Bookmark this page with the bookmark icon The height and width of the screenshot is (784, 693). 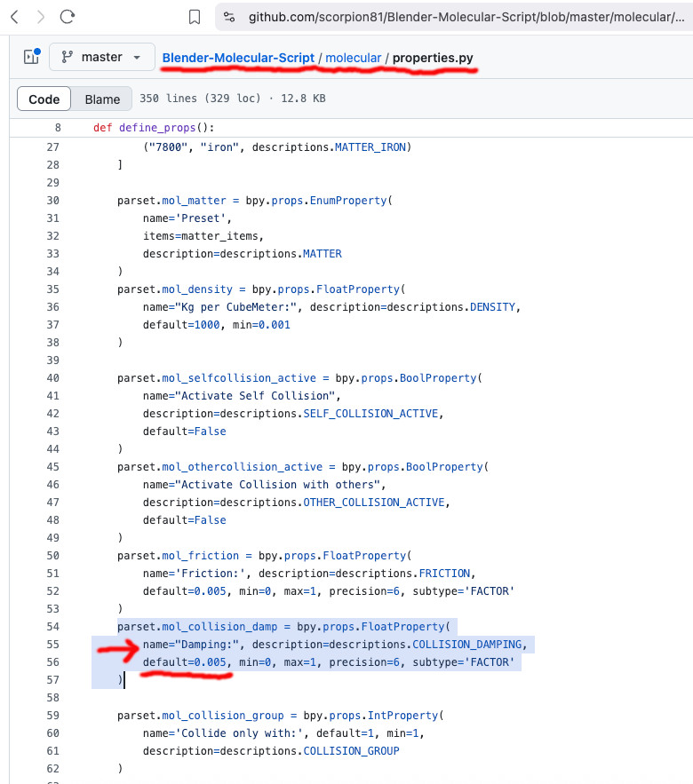[x=195, y=17]
